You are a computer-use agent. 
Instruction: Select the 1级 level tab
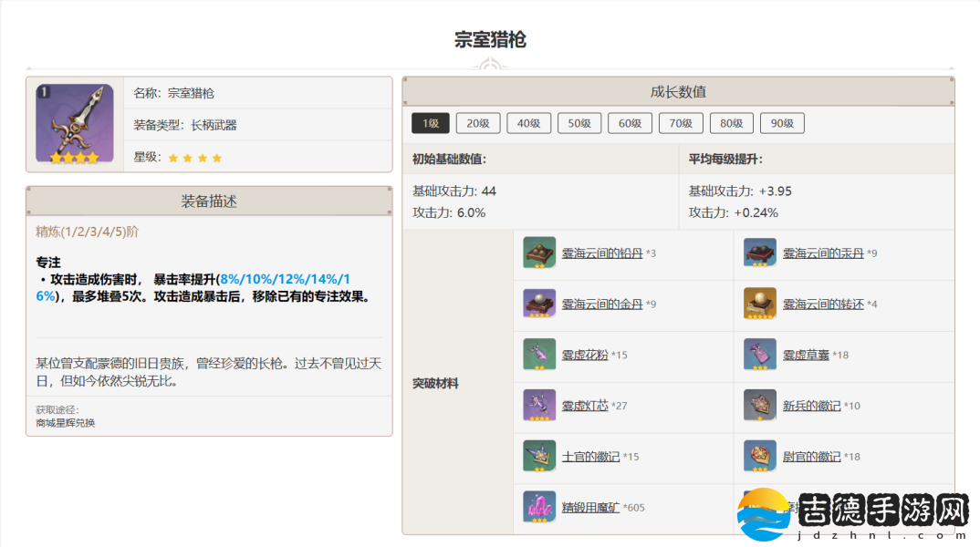pyautogui.click(x=430, y=123)
